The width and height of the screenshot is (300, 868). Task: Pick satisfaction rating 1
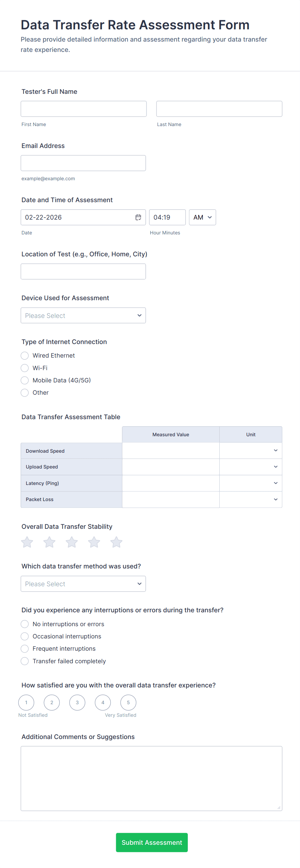coord(26,703)
